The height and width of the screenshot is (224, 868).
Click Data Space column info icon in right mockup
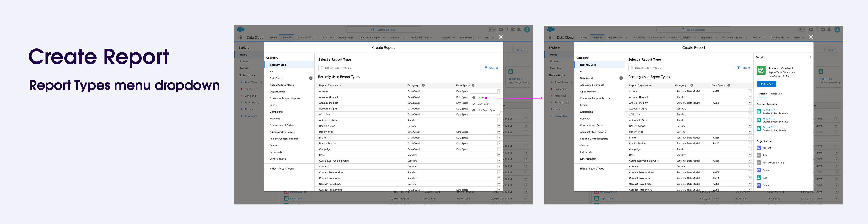[729, 85]
